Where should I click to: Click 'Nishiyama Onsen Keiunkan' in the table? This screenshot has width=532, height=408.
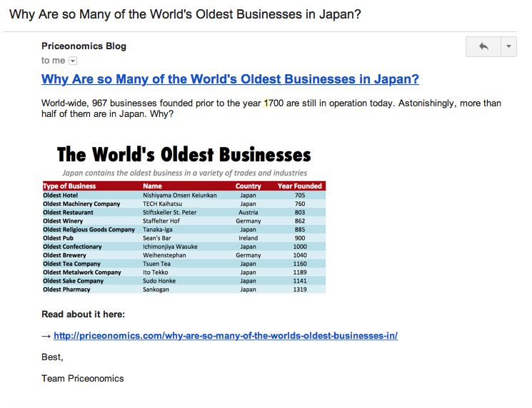180,195
